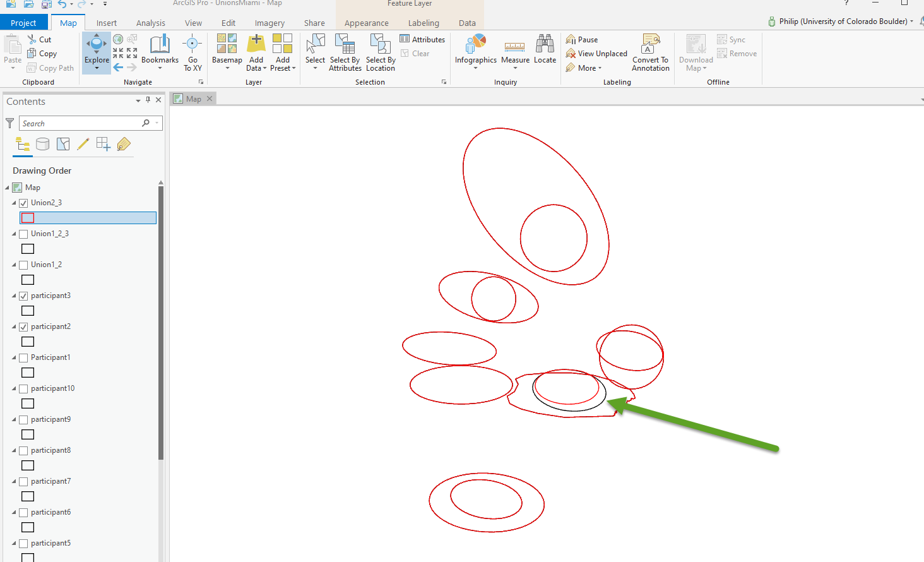Click View Unplaced labels
The height and width of the screenshot is (562, 924).
point(596,54)
